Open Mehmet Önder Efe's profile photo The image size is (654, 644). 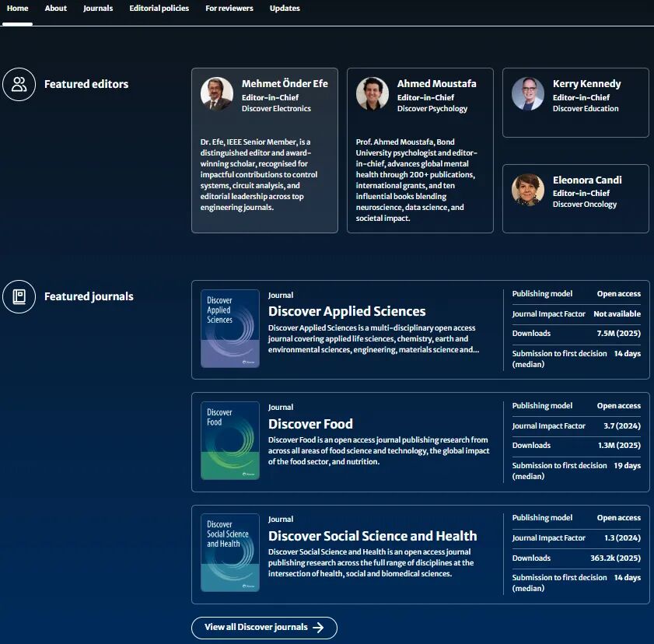point(217,93)
